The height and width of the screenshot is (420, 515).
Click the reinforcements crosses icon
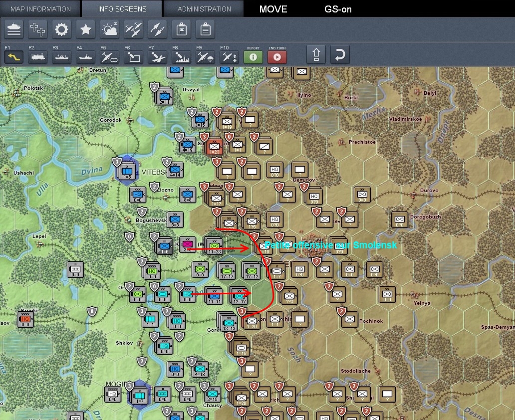(38, 30)
